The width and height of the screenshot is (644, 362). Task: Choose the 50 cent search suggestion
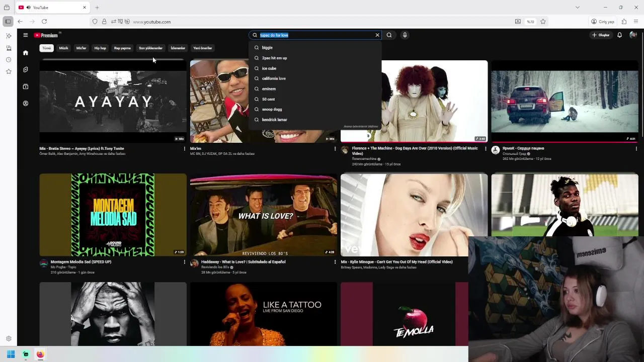(315, 99)
